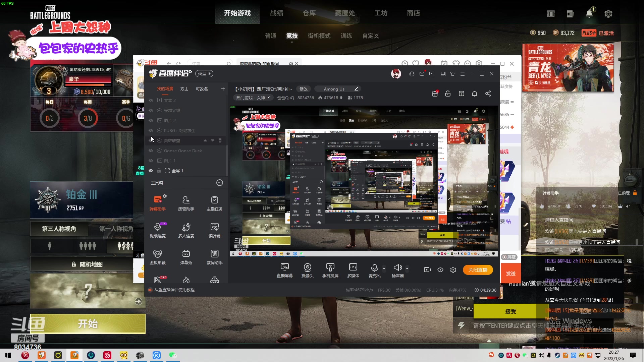Open the 歌词助手 lyrics assistant tool
The image size is (644, 362).
click(215, 256)
